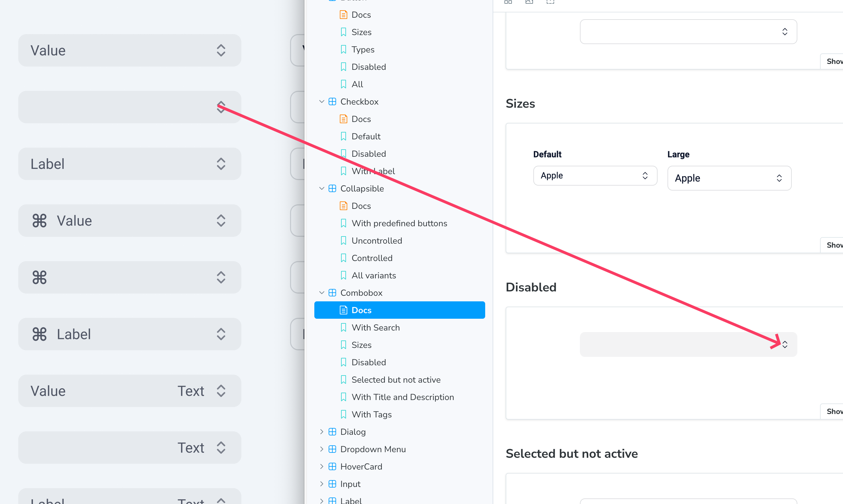Open the select showing only the word Text

(130, 447)
